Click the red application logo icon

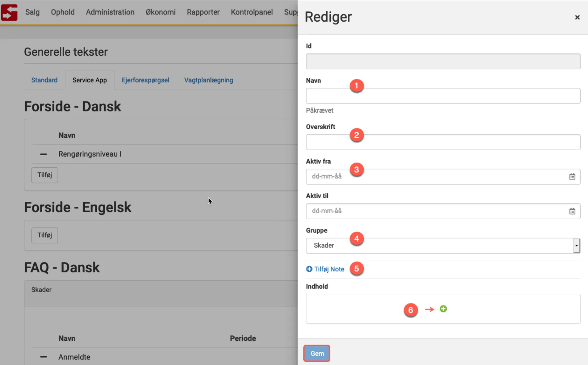point(9,12)
